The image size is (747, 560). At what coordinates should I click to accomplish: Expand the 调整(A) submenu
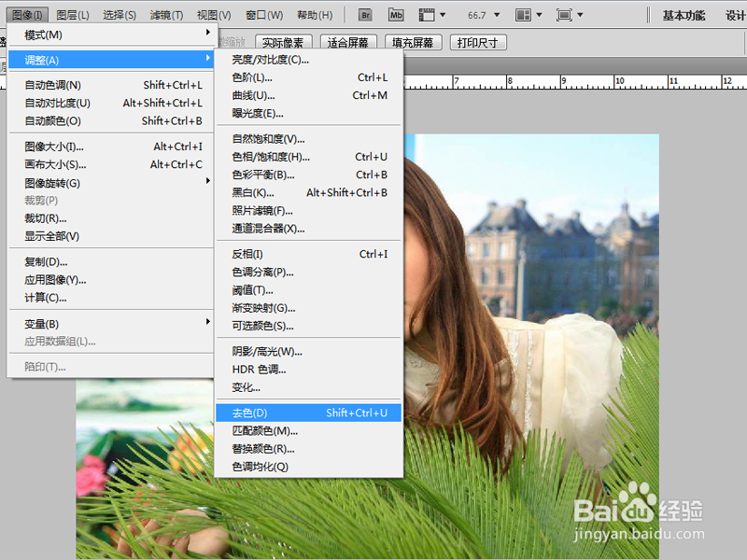tap(110, 60)
